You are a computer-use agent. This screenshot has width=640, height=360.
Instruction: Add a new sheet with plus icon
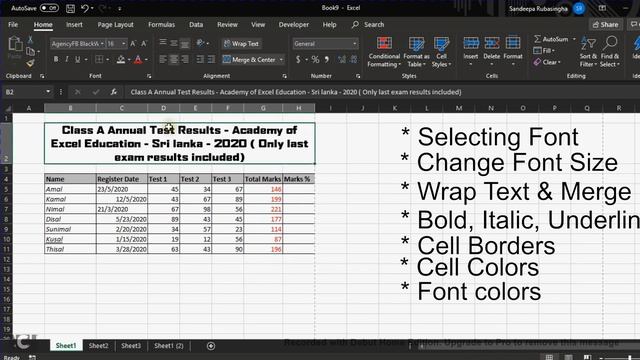pos(211,346)
